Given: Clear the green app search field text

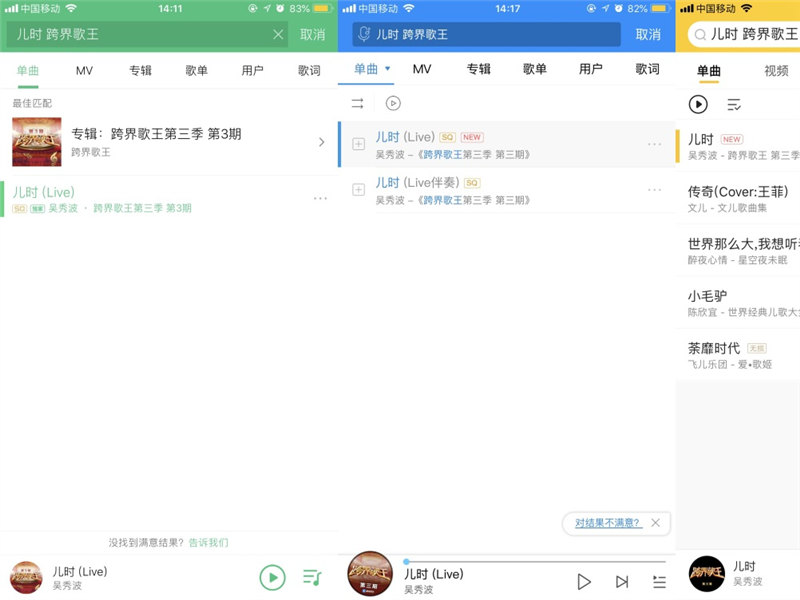Looking at the screenshot, I should tap(278, 34).
